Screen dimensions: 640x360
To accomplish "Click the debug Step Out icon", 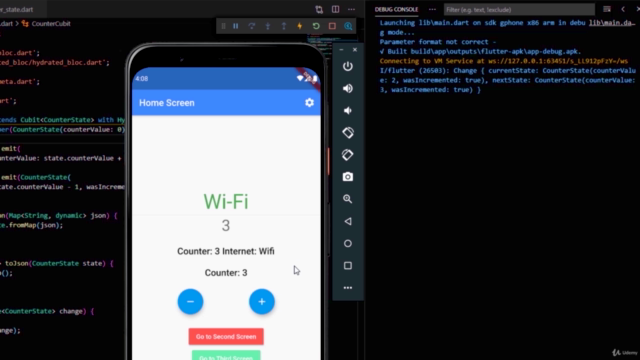I will 284,26.
